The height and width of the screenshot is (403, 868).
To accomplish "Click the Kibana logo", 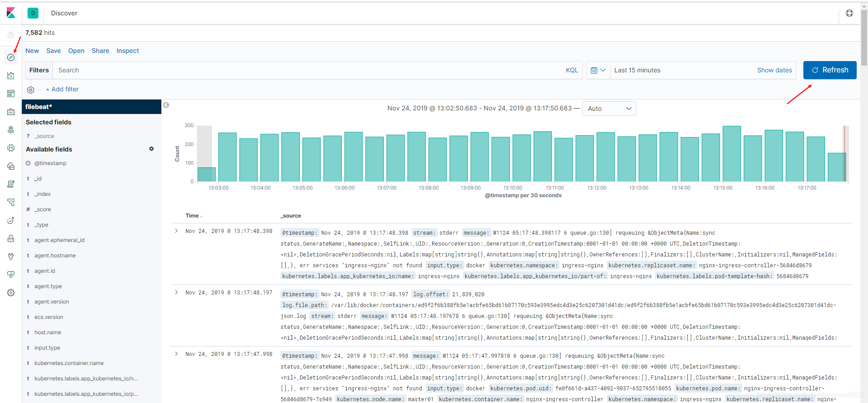I will [x=11, y=13].
